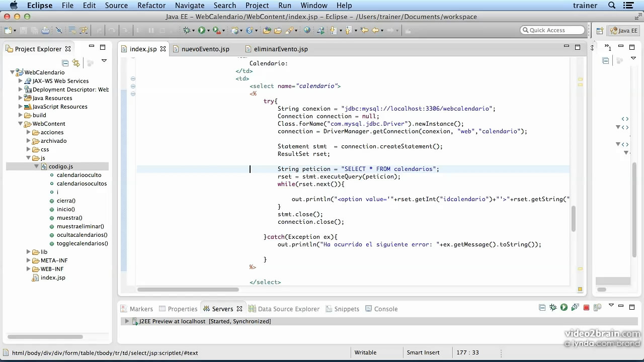The width and height of the screenshot is (644, 362).
Task: Click the New Server wizard toolbar icon
Action: pos(234,30)
